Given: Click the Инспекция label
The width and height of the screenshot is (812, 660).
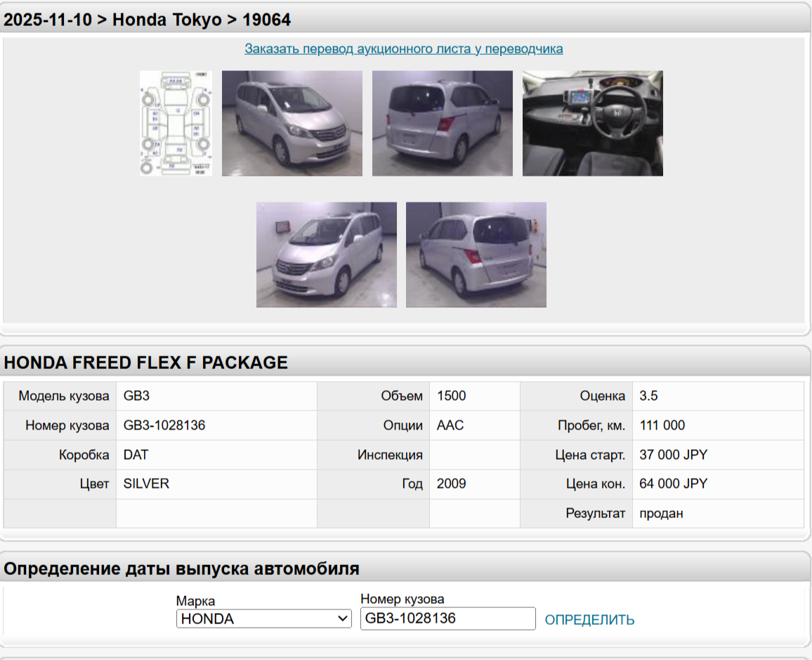Looking at the screenshot, I should click(390, 455).
